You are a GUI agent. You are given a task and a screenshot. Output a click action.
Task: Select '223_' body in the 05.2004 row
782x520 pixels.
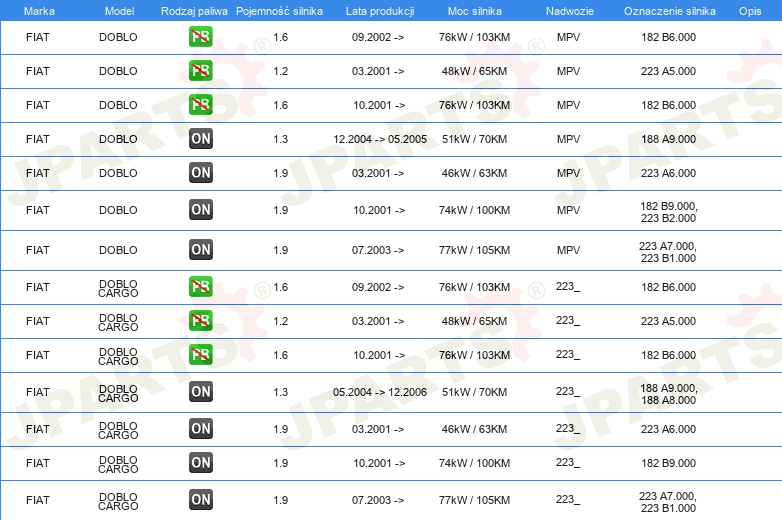click(x=568, y=392)
